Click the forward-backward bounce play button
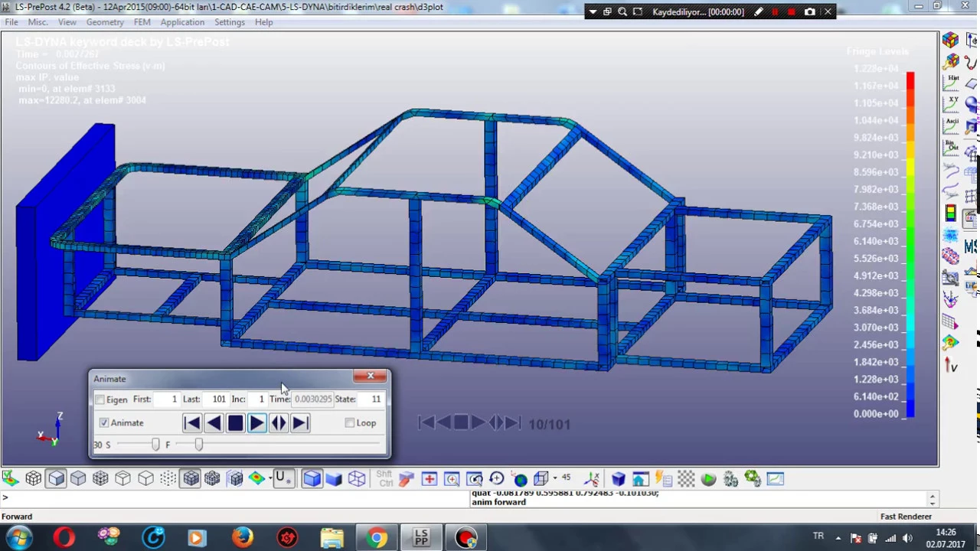The image size is (980, 551). [278, 422]
